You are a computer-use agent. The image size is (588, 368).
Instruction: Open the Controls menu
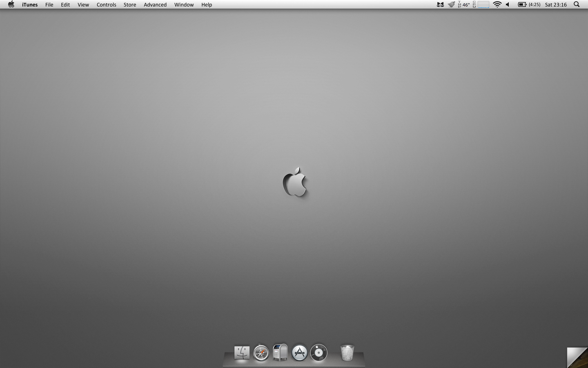click(106, 4)
